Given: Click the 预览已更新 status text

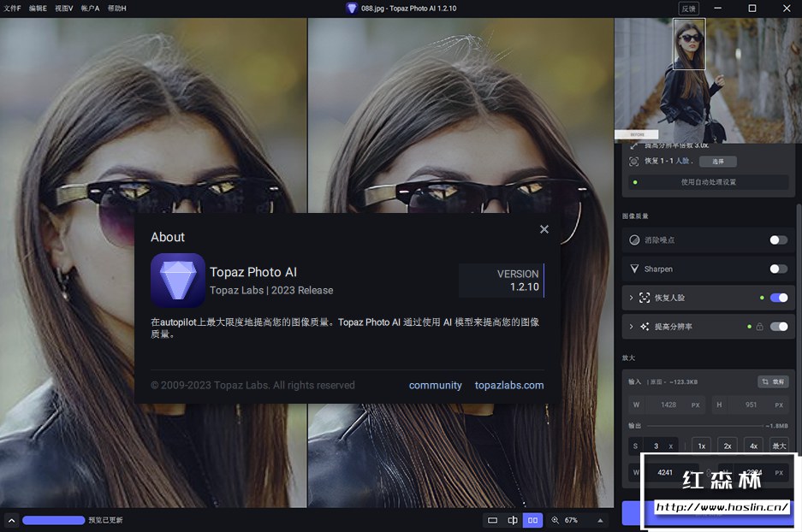Looking at the screenshot, I should [x=105, y=520].
